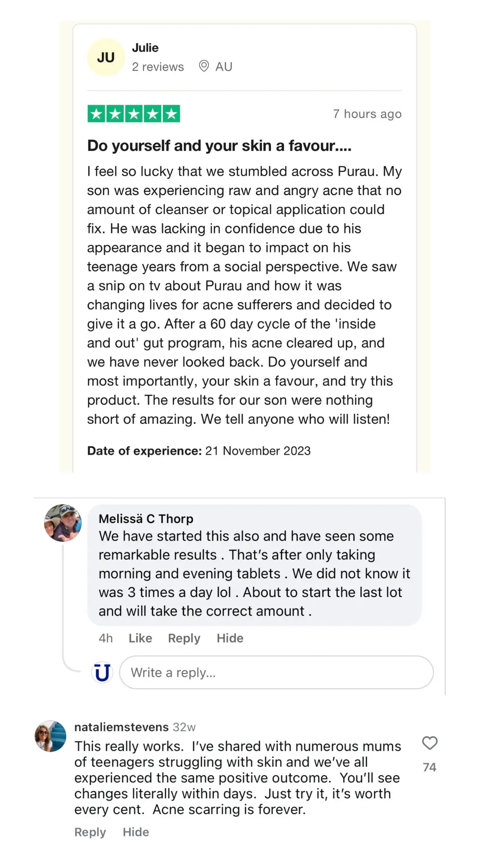Screen dimensions: 479x868
Task: Hide Melissa C Thorp's comment
Action: (x=230, y=638)
